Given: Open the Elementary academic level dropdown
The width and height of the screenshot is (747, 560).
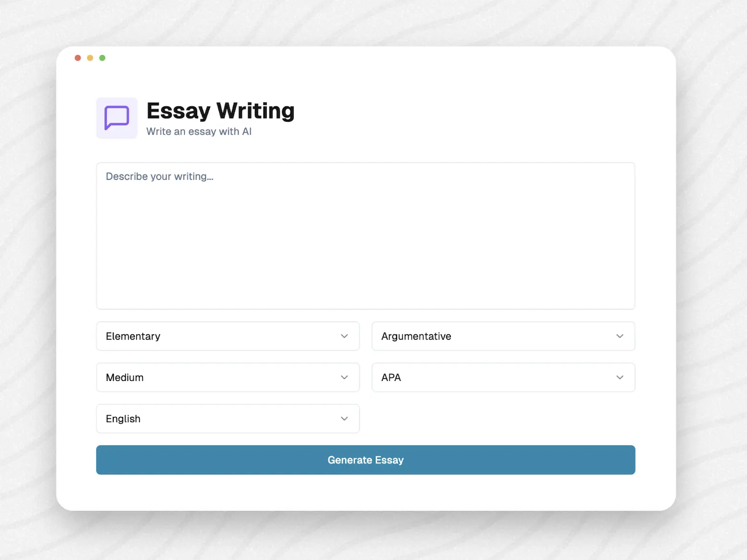Looking at the screenshot, I should click(228, 336).
